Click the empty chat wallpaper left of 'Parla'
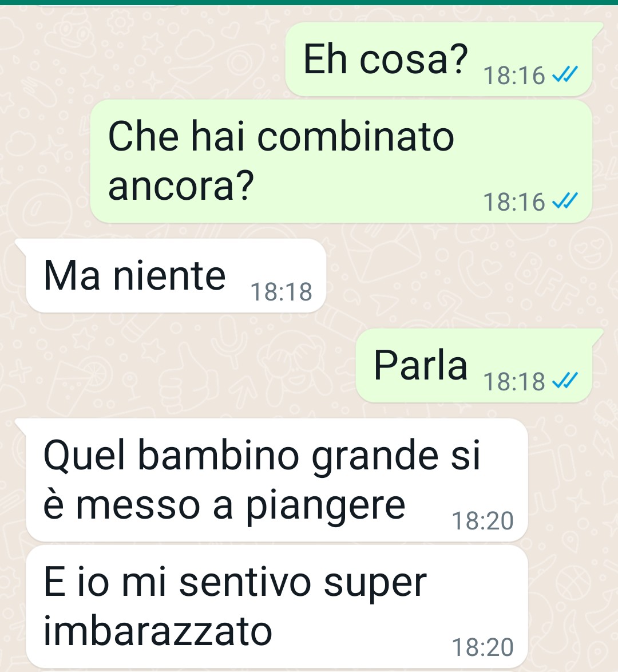 (180, 366)
